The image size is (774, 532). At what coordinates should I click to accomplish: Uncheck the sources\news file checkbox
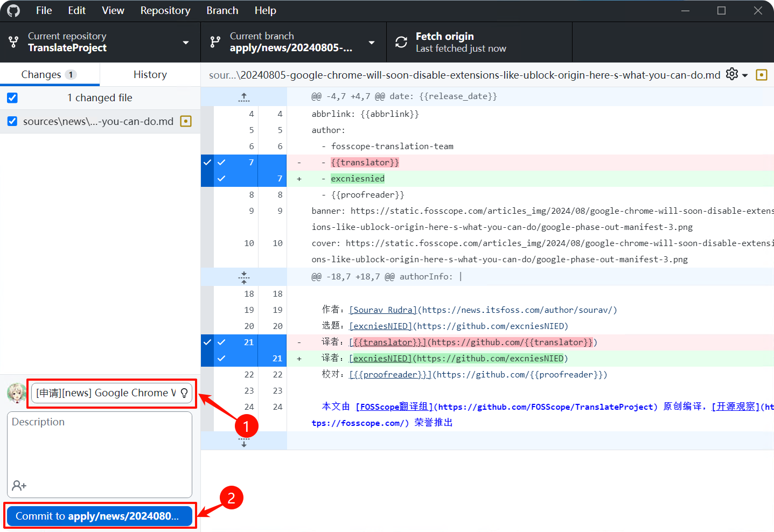(x=12, y=121)
